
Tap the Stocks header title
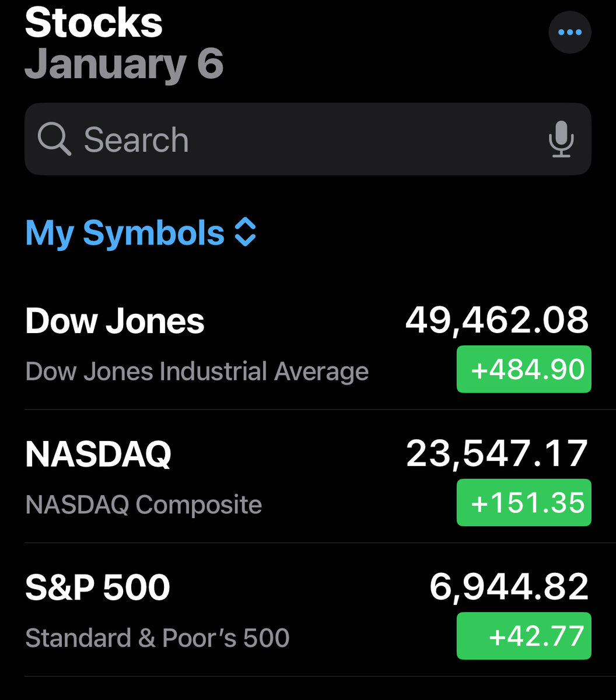click(94, 23)
